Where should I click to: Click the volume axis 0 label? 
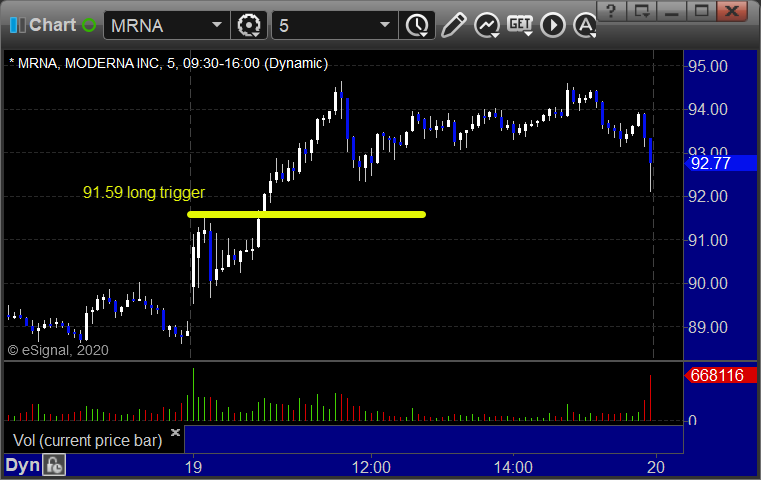click(693, 420)
